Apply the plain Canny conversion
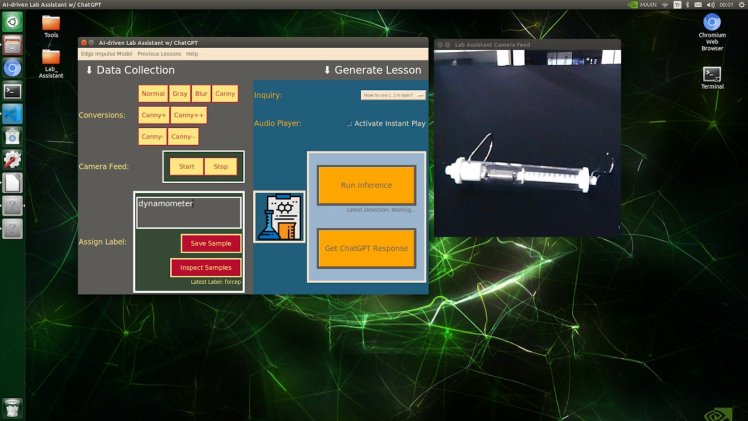The image size is (748, 421). [x=225, y=93]
